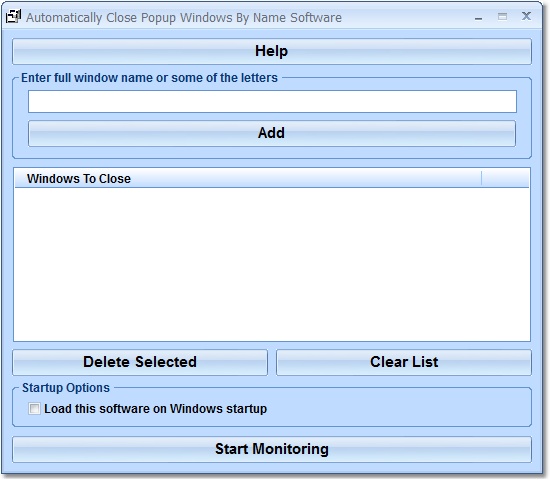Image resolution: width=550 pixels, height=481 pixels.
Task: Begin with the Start Monitoring button
Action: [272, 449]
